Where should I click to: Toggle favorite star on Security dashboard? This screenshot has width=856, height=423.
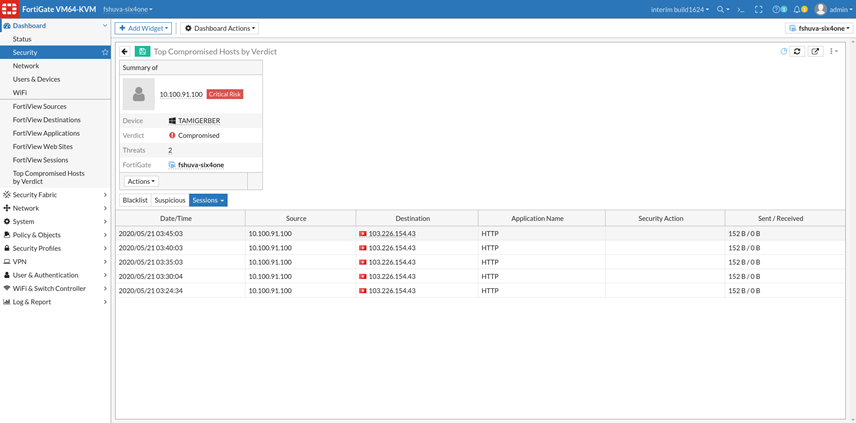point(105,52)
